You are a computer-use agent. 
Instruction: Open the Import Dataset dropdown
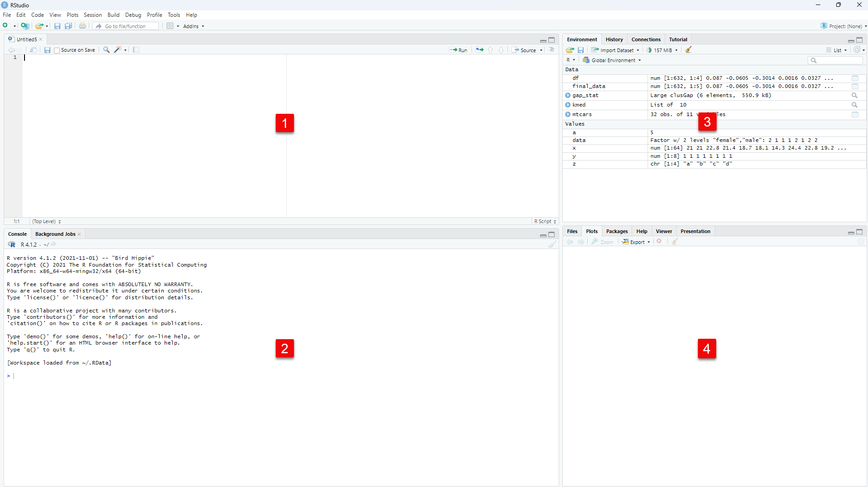(615, 50)
